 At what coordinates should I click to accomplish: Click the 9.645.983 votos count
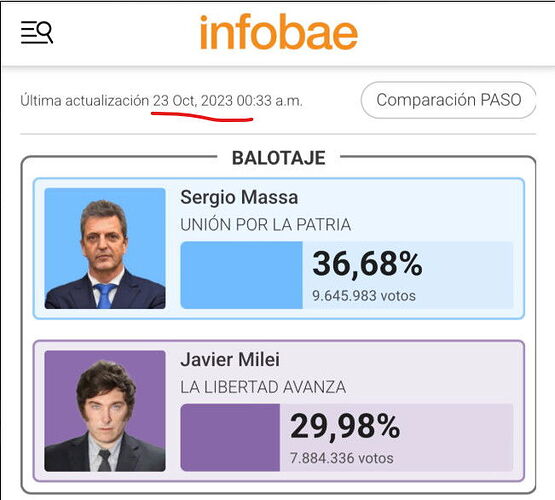coord(364,296)
